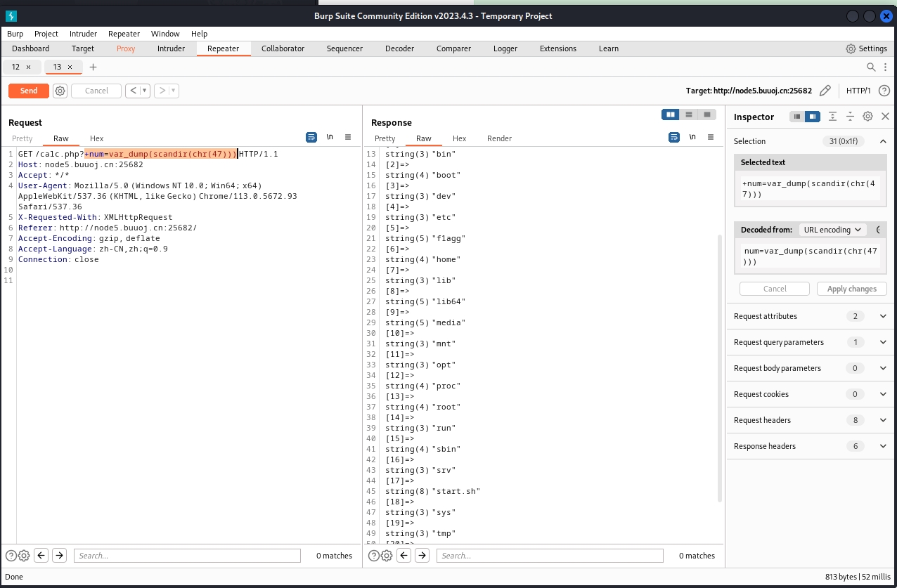
Task: Toggle non-printable characters in Request panel
Action: tap(330, 138)
